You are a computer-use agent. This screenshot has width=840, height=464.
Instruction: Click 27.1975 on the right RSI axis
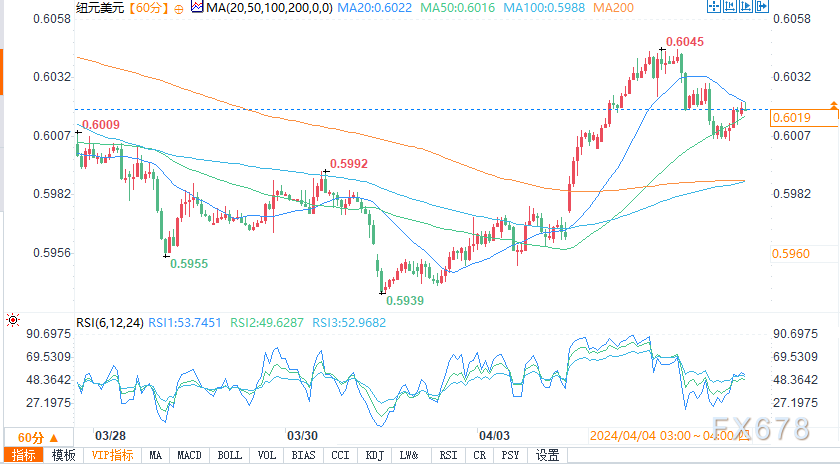tap(796, 402)
